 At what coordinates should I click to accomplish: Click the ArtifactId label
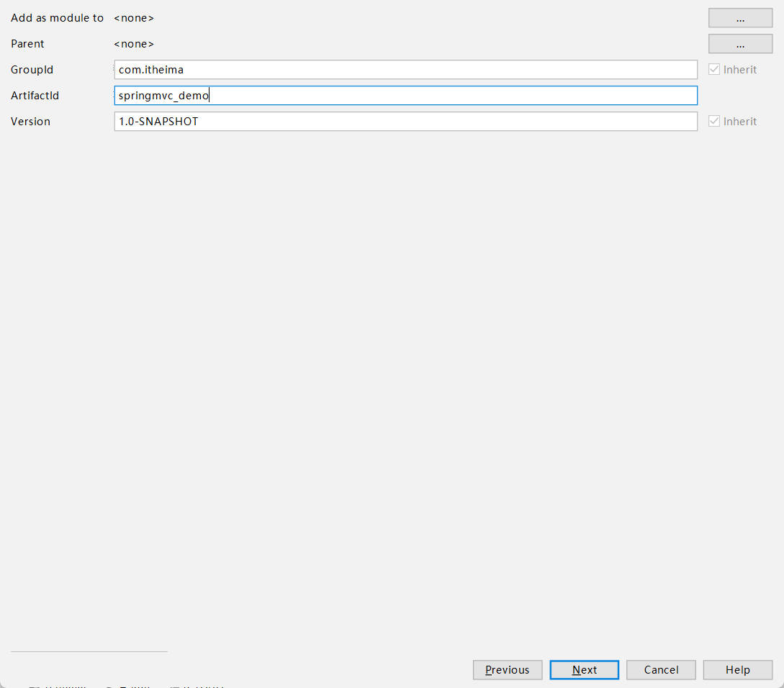pyautogui.click(x=35, y=96)
